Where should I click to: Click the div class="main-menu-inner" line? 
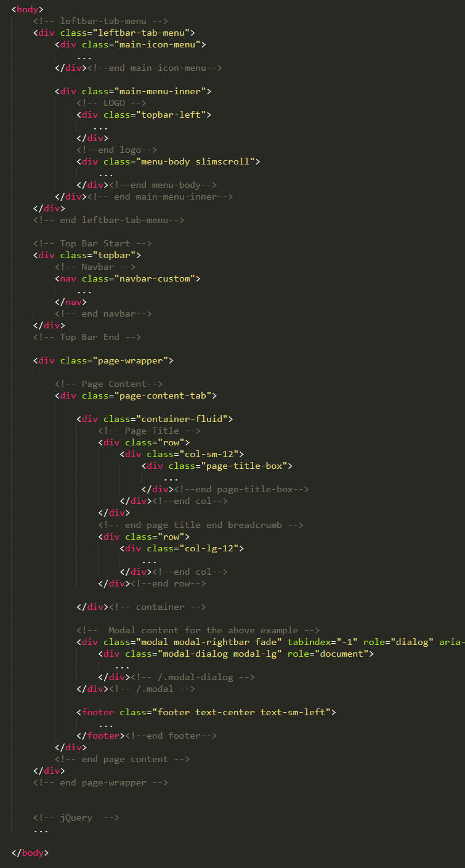pyautogui.click(x=133, y=91)
